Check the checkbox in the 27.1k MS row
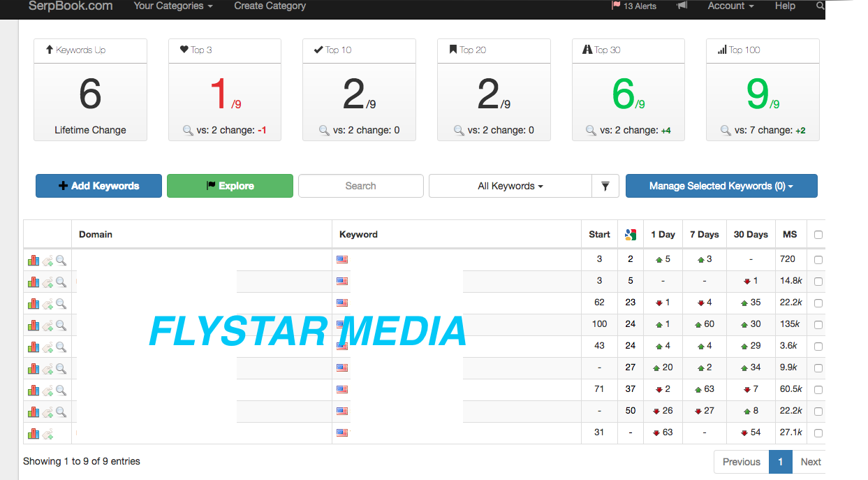 818,433
